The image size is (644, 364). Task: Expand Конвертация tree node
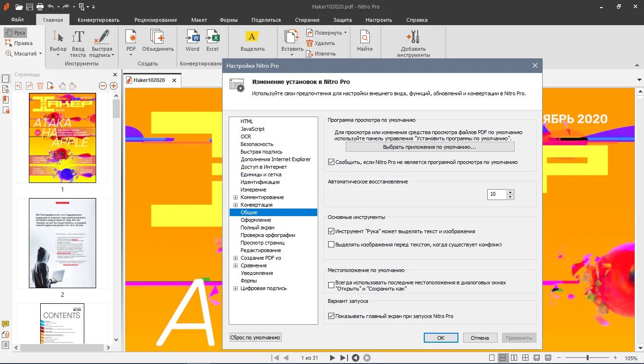click(x=235, y=205)
